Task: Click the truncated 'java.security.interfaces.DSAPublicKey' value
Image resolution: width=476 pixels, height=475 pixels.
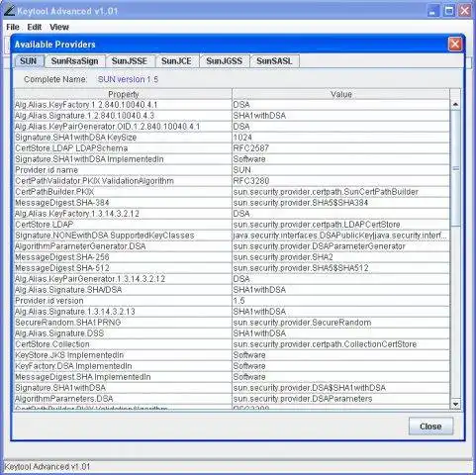Action: 341,236
